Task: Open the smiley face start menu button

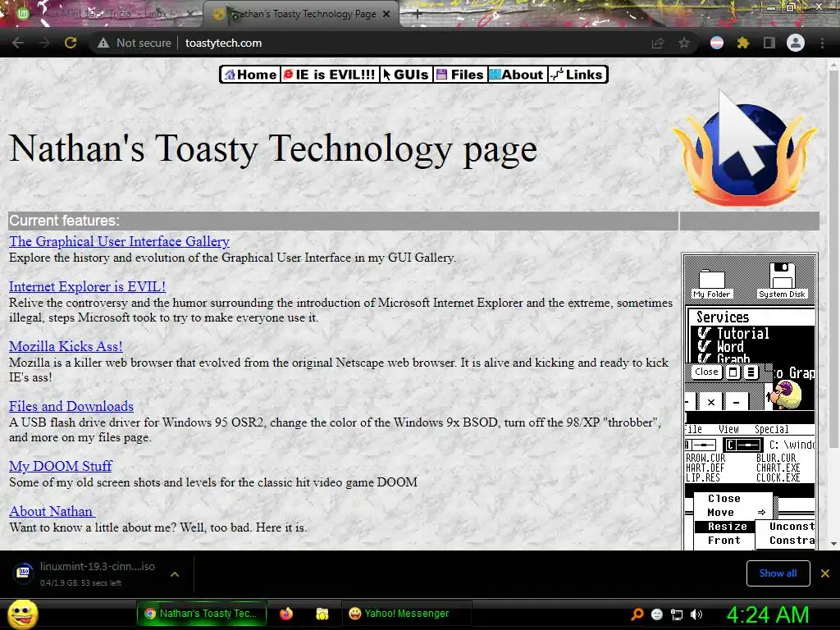Action: (22, 614)
